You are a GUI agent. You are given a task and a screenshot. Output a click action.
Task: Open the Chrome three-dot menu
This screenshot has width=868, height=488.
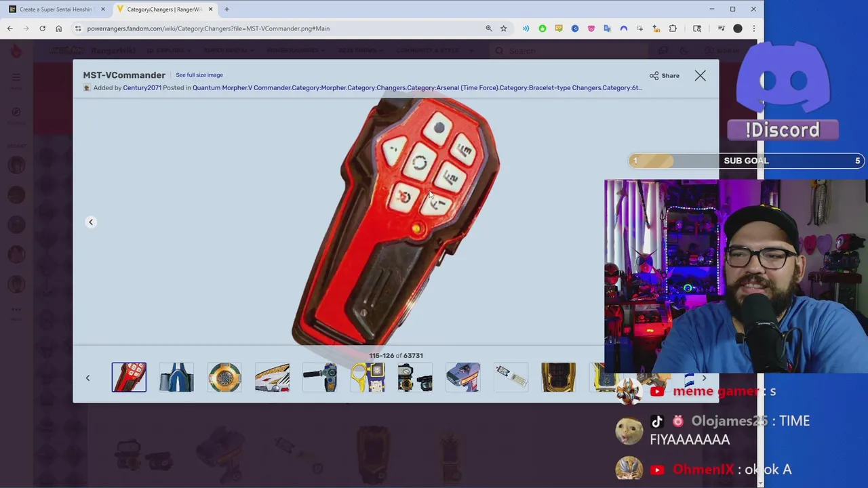[754, 28]
